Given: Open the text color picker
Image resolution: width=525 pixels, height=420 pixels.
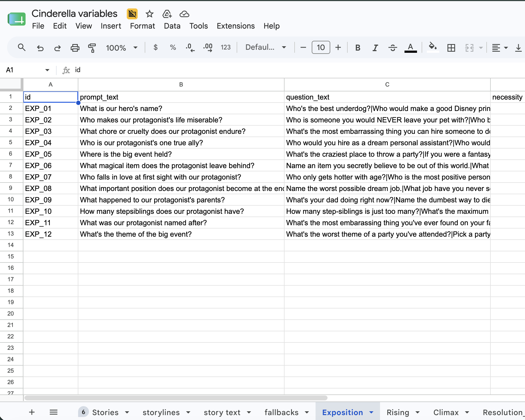Looking at the screenshot, I should [410, 48].
